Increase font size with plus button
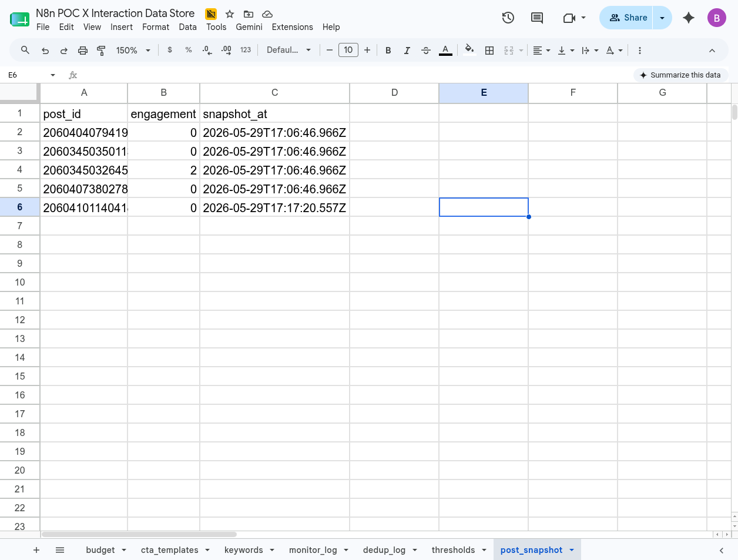Image resolution: width=738 pixels, height=560 pixels. [367, 51]
